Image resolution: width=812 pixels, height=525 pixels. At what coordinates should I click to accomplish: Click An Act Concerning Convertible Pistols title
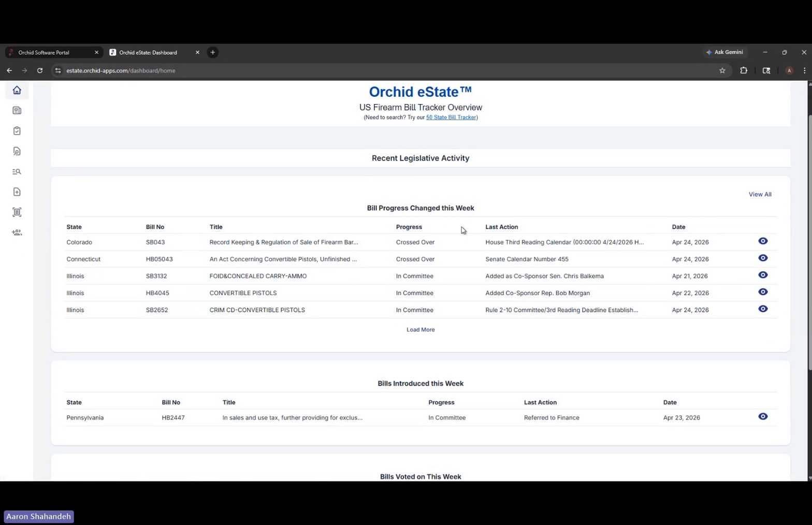tap(283, 259)
